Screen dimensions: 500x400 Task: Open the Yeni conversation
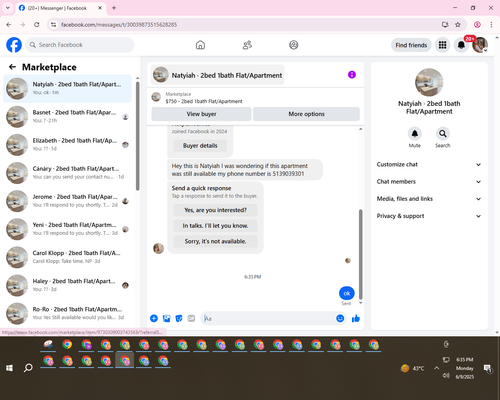(67, 229)
